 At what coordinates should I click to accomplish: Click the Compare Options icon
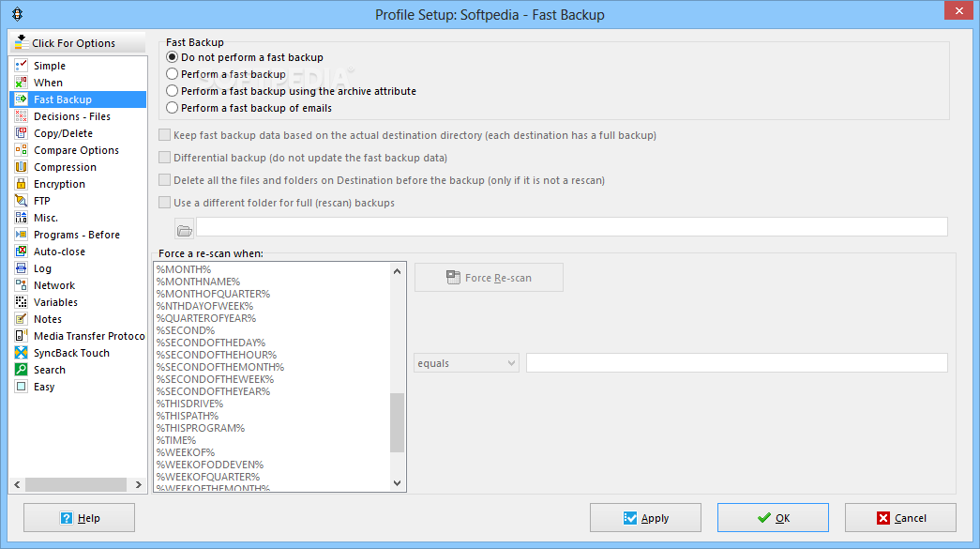[x=22, y=149]
